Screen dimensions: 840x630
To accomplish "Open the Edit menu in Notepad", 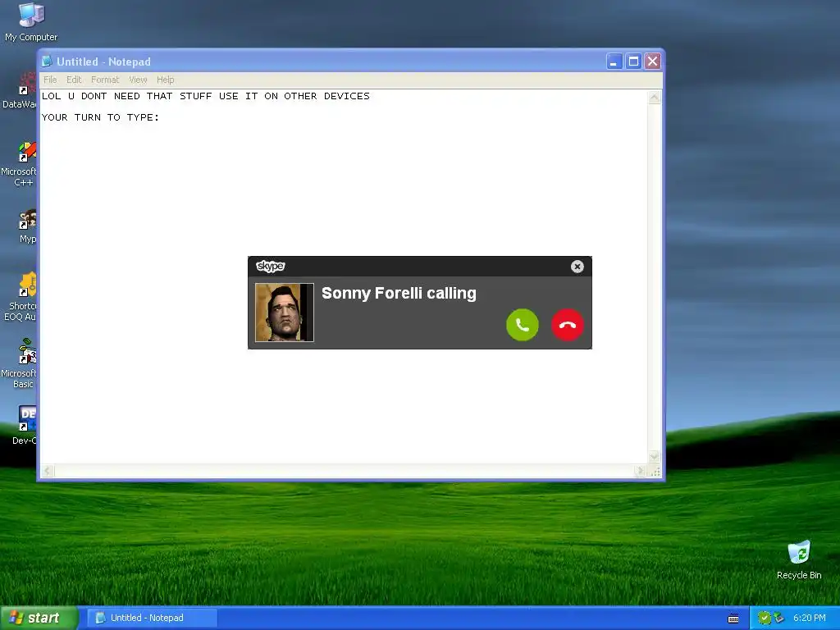I will pos(74,80).
